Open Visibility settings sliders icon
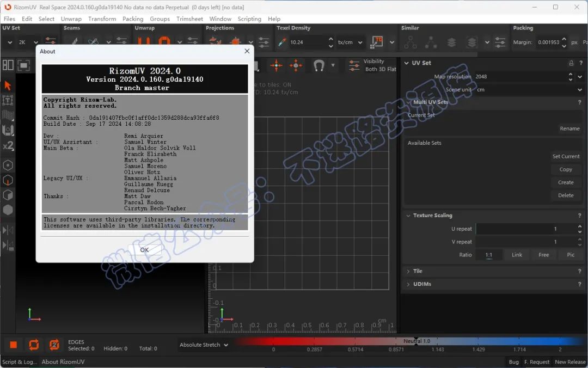 tap(354, 65)
